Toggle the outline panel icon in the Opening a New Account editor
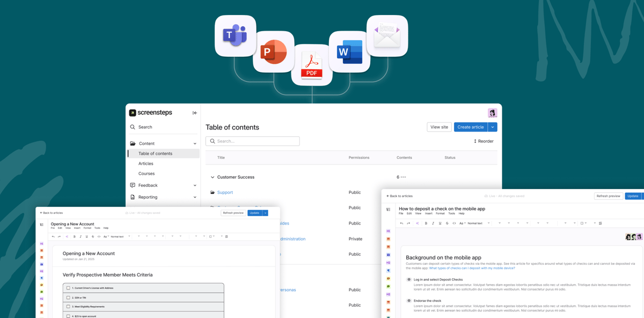Image resolution: width=644 pixels, height=318 pixels. point(41,225)
